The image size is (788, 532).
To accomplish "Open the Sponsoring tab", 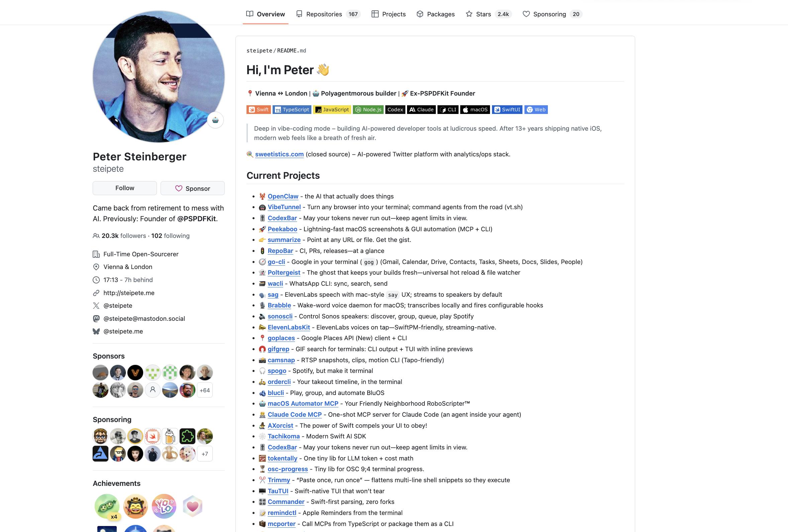I will 549,14.
